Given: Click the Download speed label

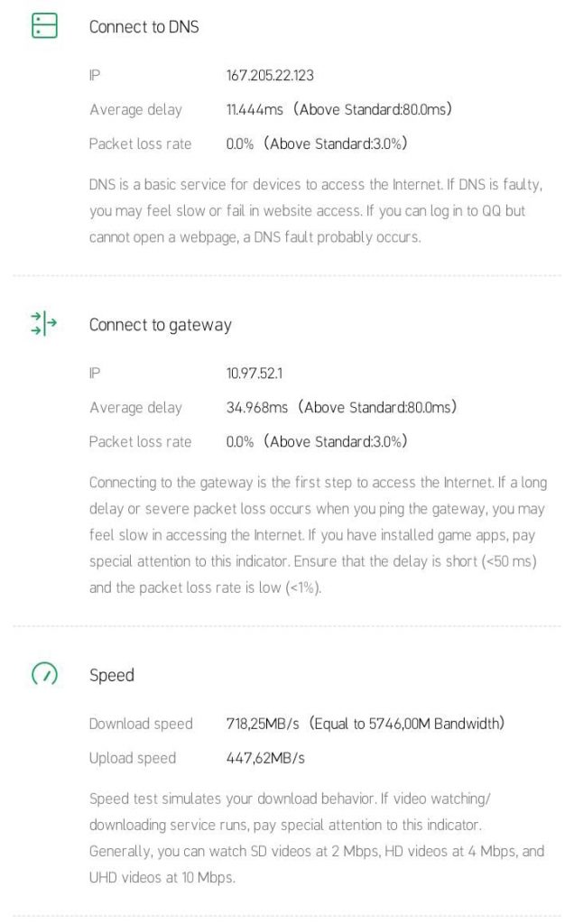Looking at the screenshot, I should pyautogui.click(x=141, y=724).
